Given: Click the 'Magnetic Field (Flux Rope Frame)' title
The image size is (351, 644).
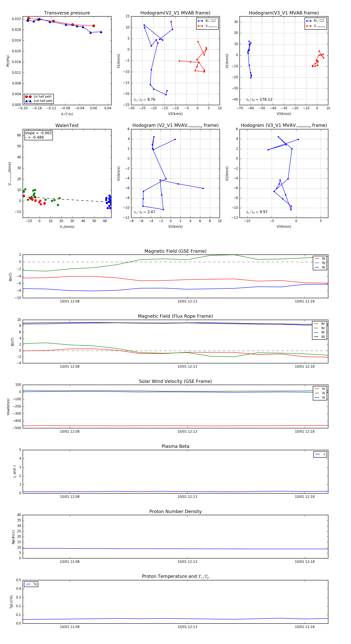Looking at the screenshot, I should coord(175,316).
